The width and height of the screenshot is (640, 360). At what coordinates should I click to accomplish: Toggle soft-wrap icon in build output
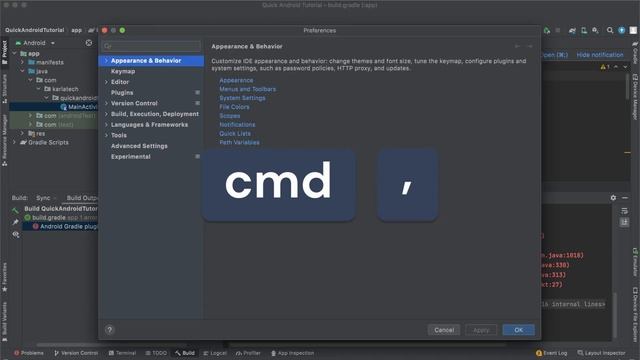[x=624, y=211]
